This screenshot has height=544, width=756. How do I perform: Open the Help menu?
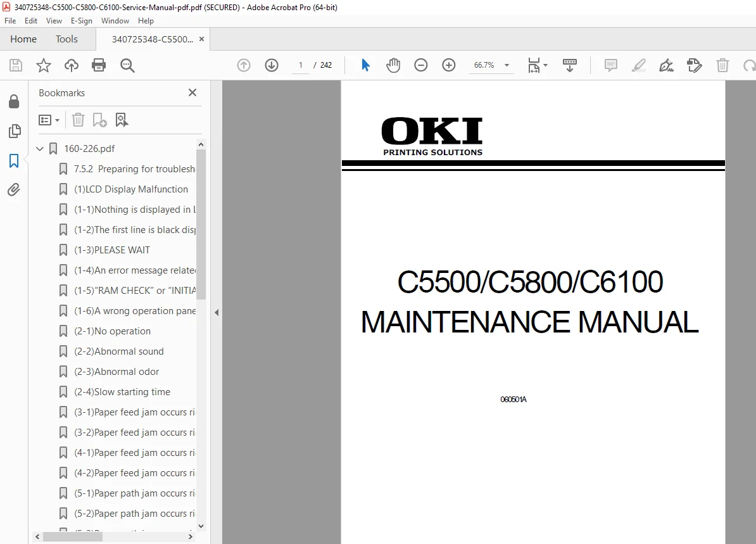coord(146,21)
